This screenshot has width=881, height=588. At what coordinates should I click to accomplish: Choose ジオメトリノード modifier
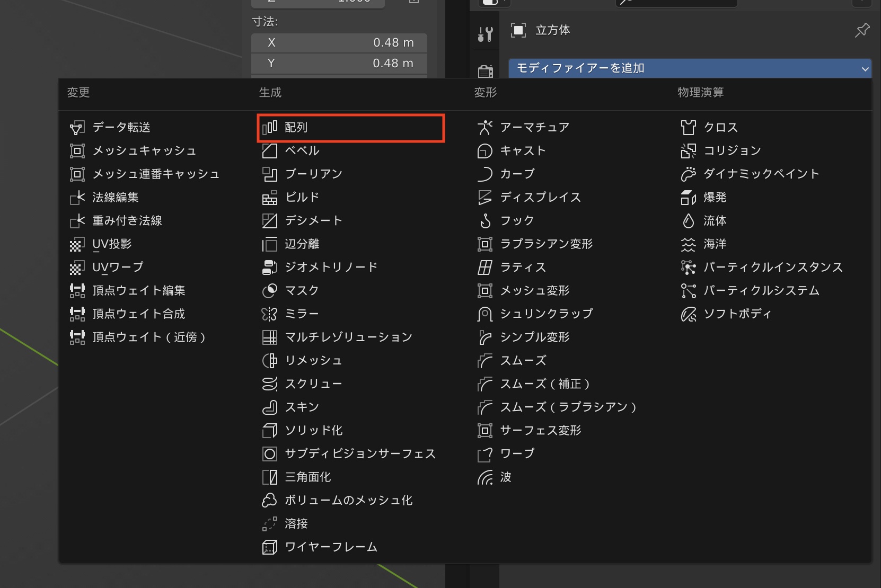click(331, 268)
